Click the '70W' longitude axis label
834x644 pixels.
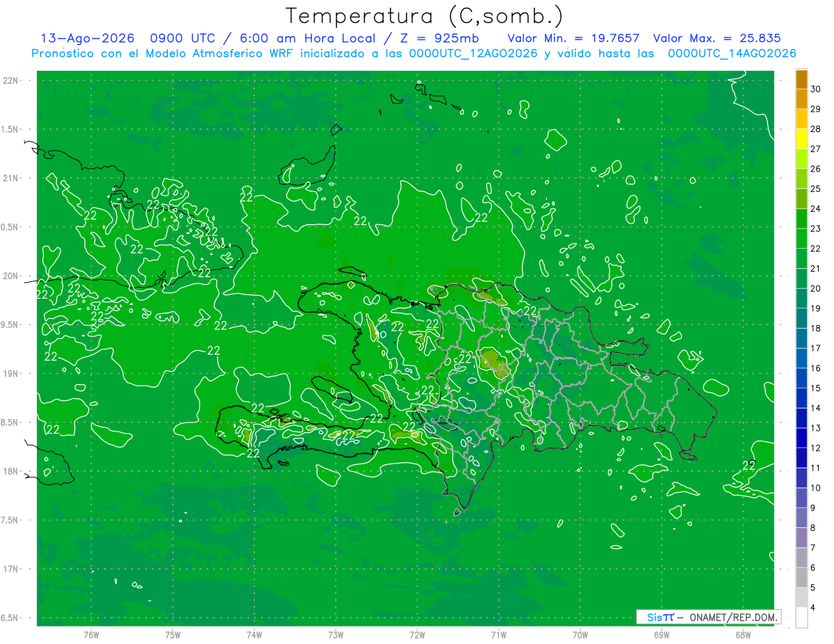click(x=580, y=634)
